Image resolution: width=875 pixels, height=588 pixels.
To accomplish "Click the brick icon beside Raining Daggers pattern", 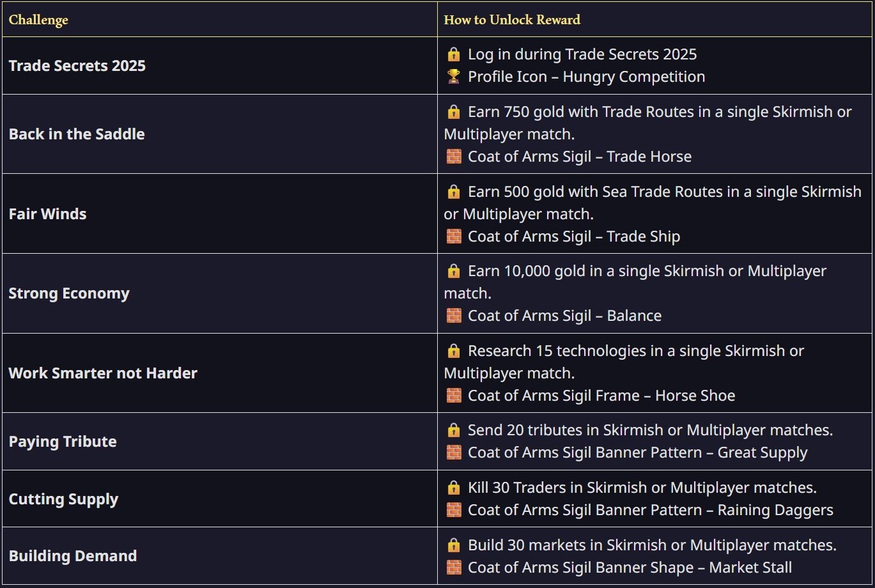I will (453, 510).
